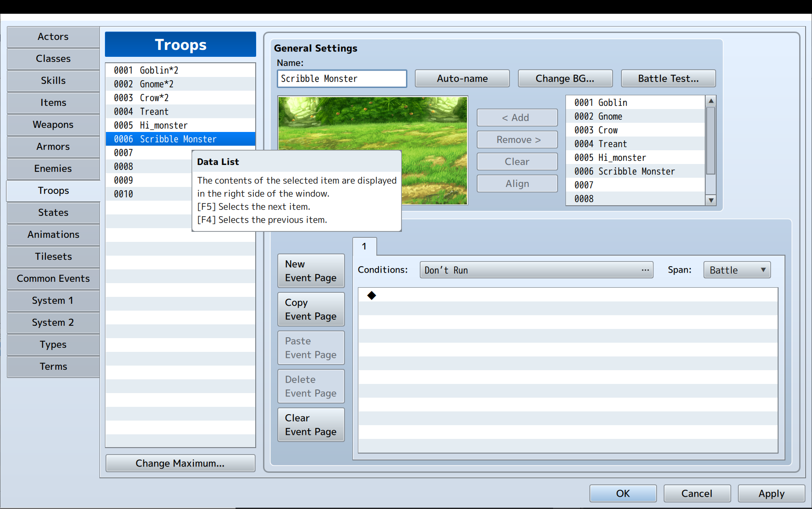The height and width of the screenshot is (509, 812).
Task: Switch to the Tilesets section
Action: click(x=53, y=257)
